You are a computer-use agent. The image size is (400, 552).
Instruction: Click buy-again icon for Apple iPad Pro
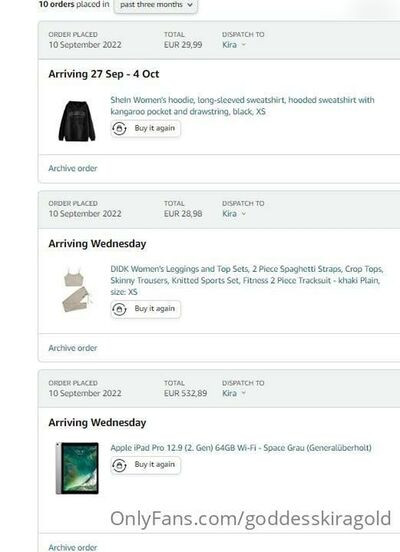pyautogui.click(x=119, y=465)
